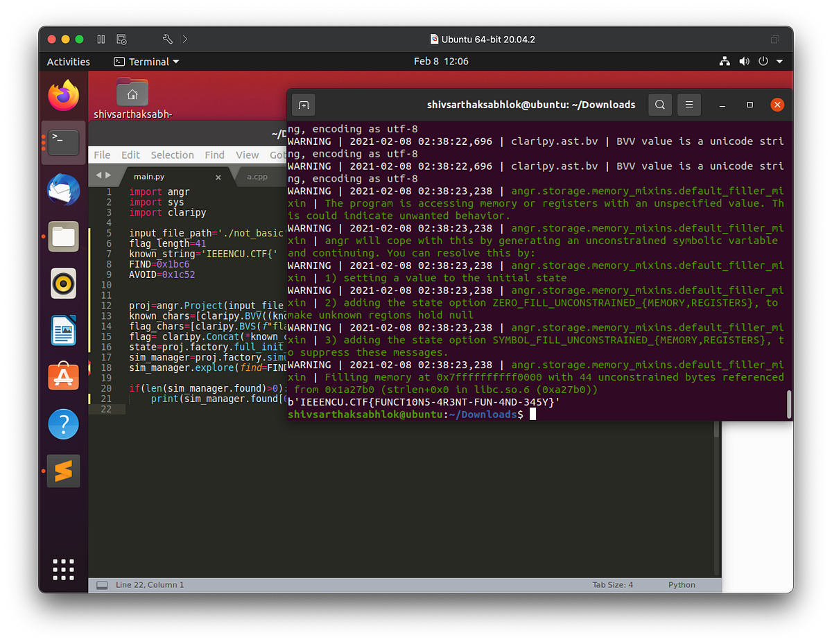832x644 pixels.
Task: Open the terminal search
Action: [659, 105]
